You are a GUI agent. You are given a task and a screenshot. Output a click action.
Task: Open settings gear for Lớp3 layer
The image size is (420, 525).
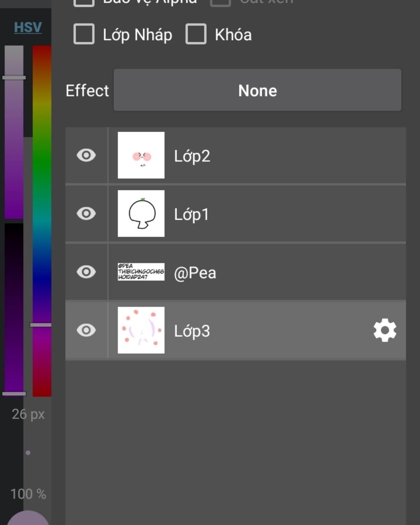pos(385,331)
